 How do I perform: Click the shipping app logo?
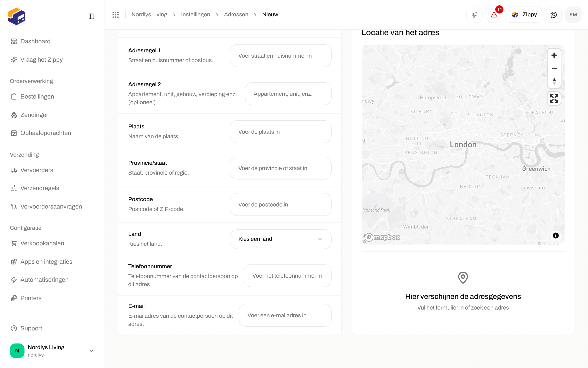16,16
